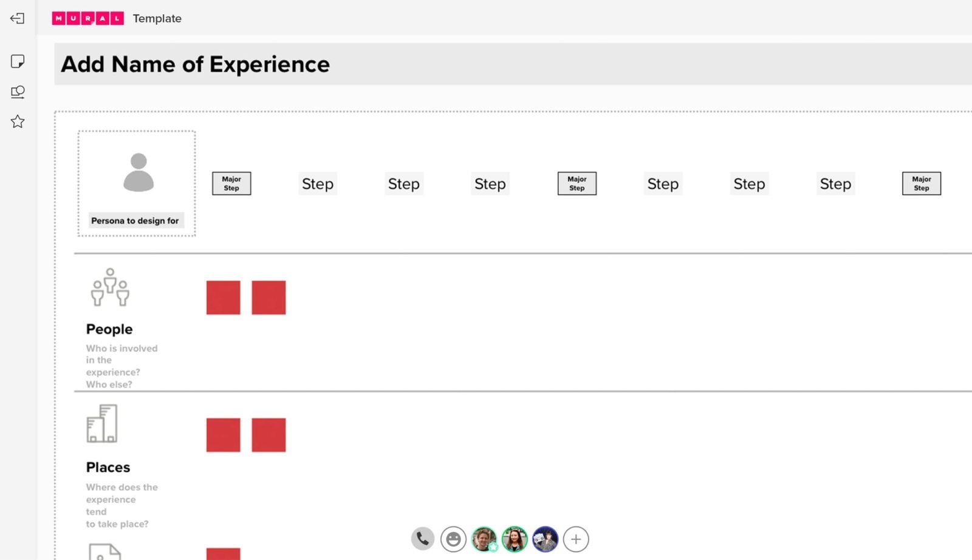Click the first Step label after Major Step
The width and height of the screenshot is (972, 560).
point(318,183)
